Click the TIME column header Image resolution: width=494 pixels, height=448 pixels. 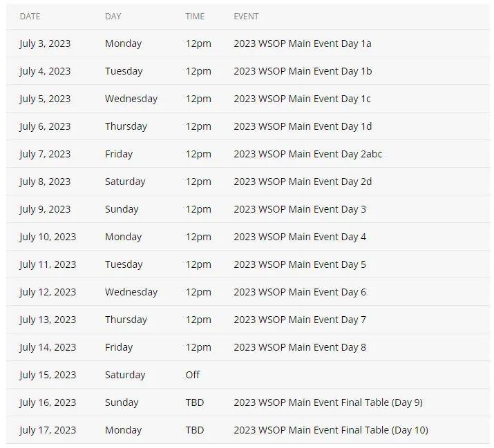(195, 17)
